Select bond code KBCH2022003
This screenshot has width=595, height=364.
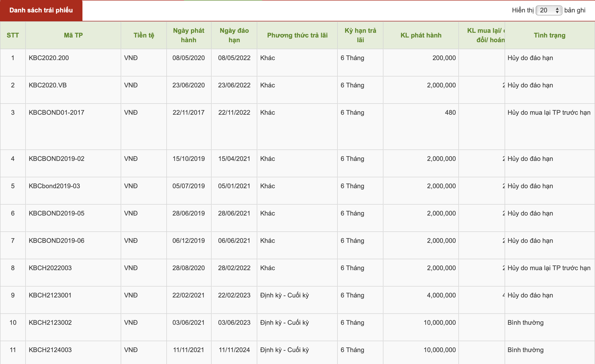point(50,268)
